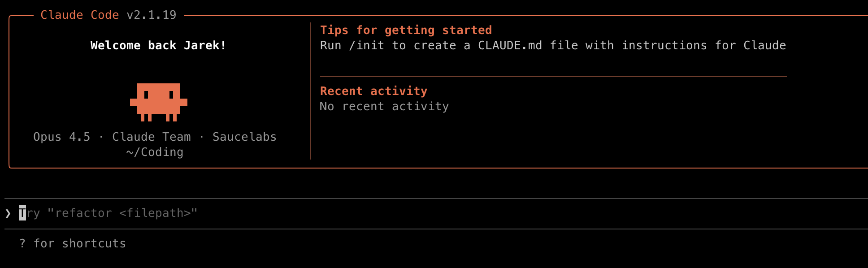Click the question mark before shortcuts
Viewport: 868px width, 268px height.
pos(22,243)
